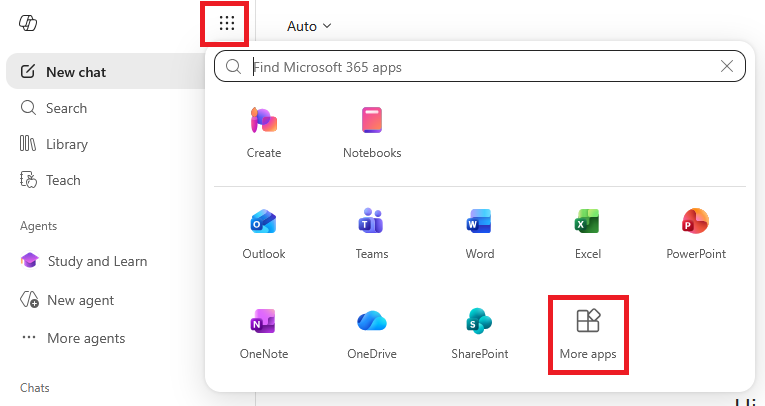Click the Agents section heading

click(x=39, y=226)
